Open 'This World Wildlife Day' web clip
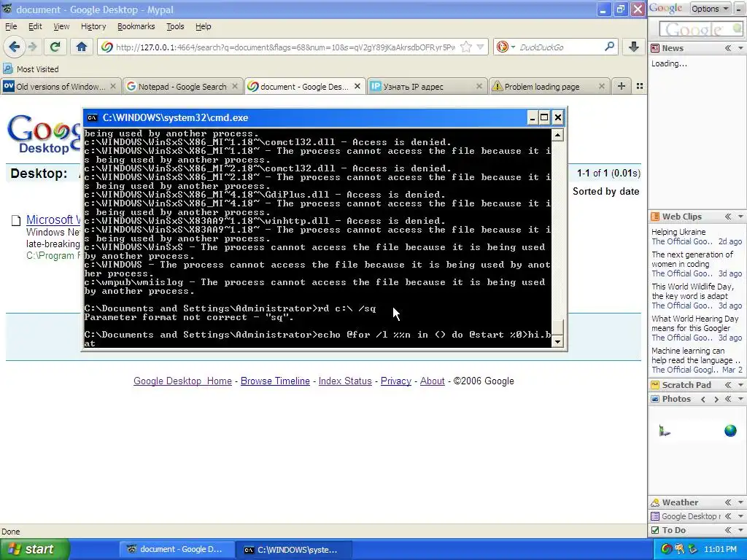 692,291
